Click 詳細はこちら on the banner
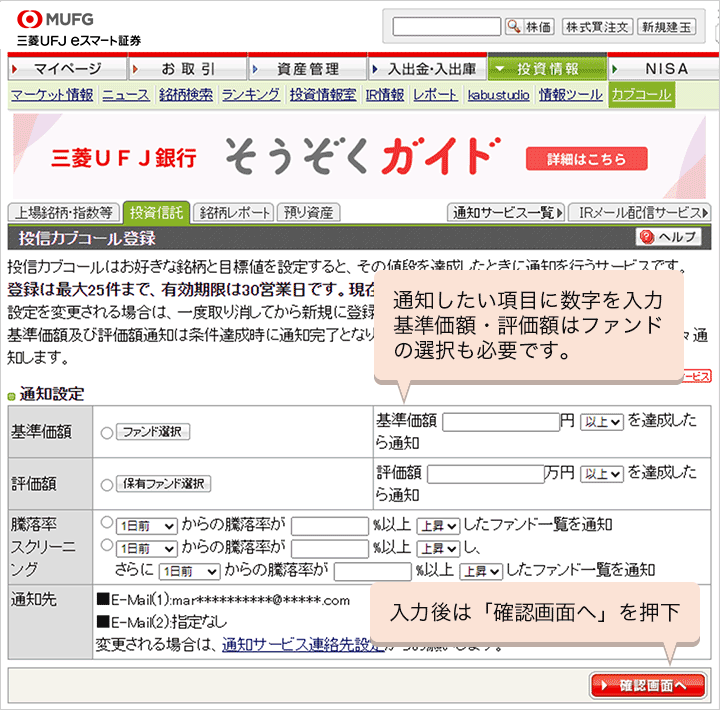 point(586,159)
